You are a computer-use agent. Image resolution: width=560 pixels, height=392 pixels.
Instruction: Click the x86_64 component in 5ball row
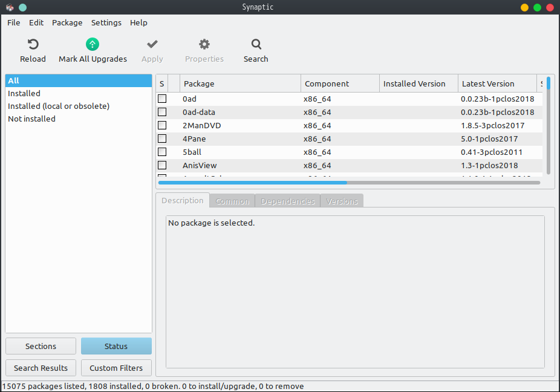pyautogui.click(x=317, y=152)
